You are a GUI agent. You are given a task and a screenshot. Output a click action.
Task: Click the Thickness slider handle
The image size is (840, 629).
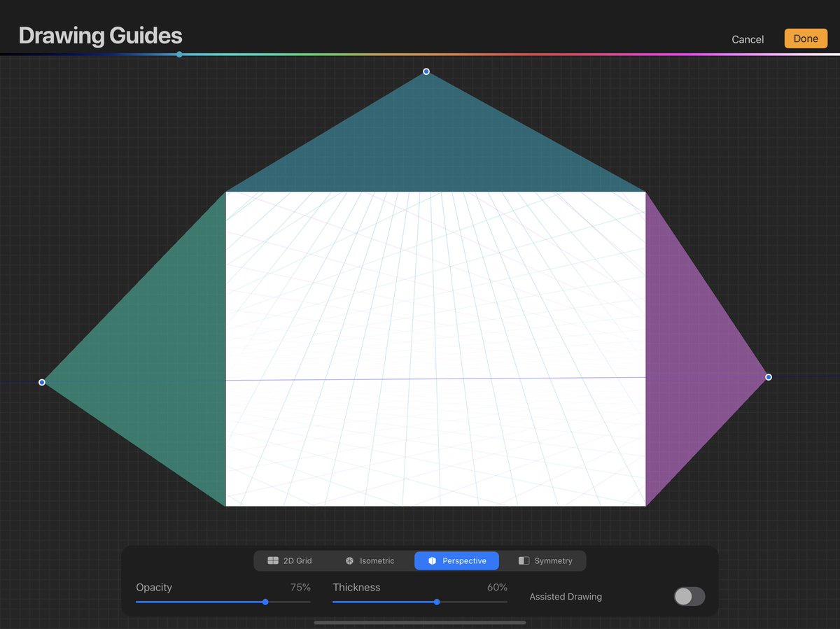point(437,602)
